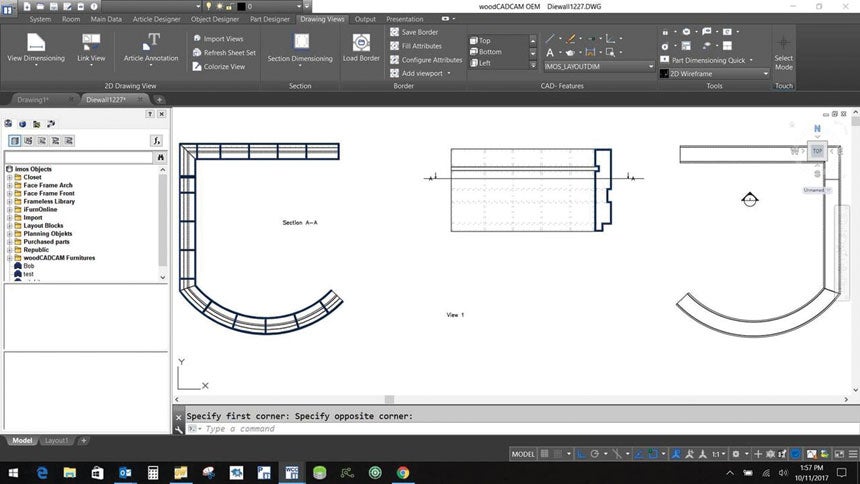
Task: Switch to the Layout1 tab
Action: [x=56, y=441]
